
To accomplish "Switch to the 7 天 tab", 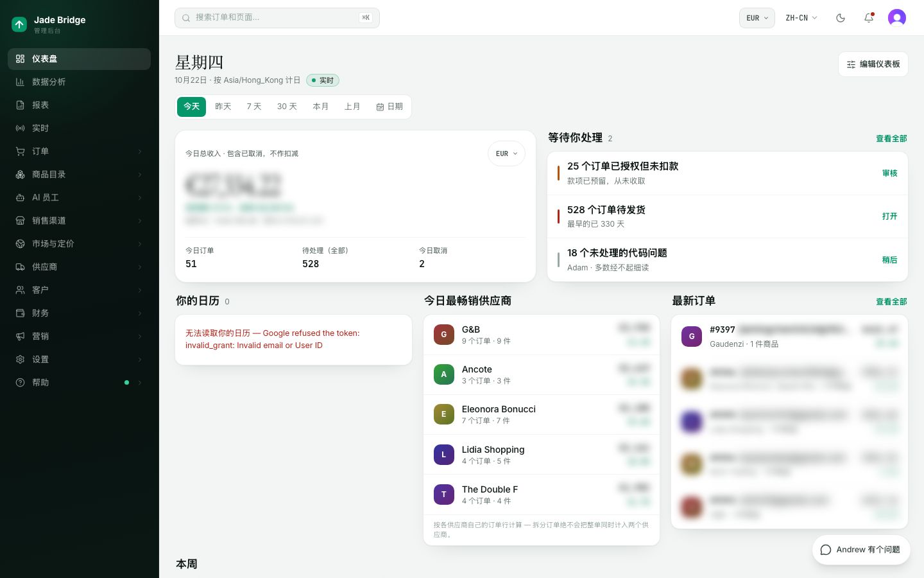I will pos(254,107).
